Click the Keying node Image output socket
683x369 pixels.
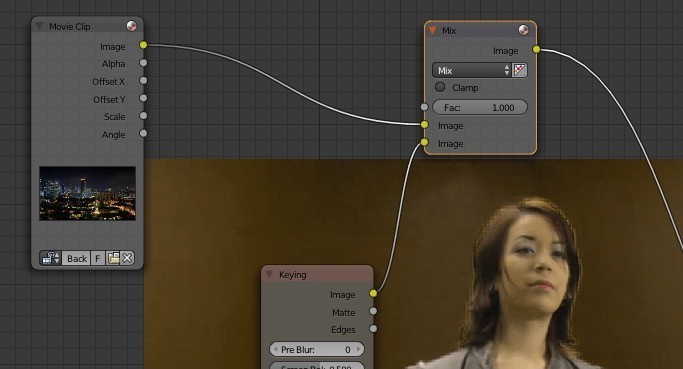point(373,293)
